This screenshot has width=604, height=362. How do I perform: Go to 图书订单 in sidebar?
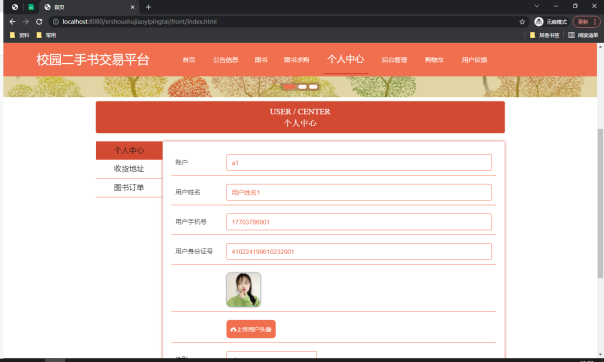point(129,188)
